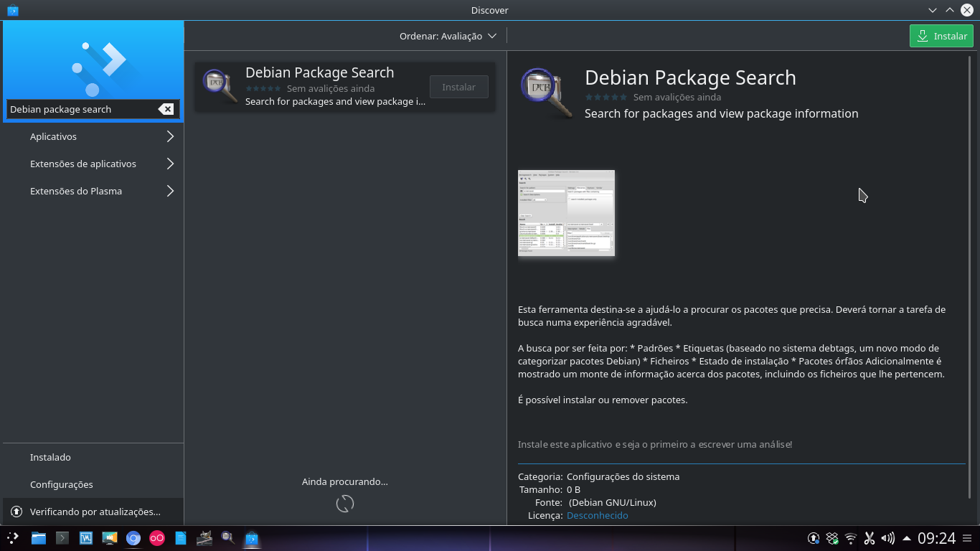Clear the Debian package search field
The width and height of the screenshot is (980, 551).
tap(166, 109)
